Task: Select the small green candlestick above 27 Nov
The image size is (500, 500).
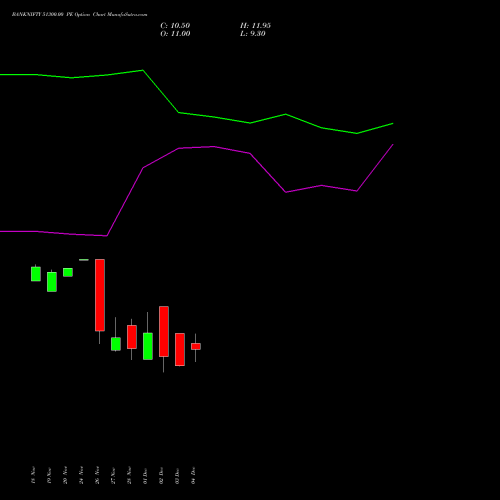Action: click(116, 344)
